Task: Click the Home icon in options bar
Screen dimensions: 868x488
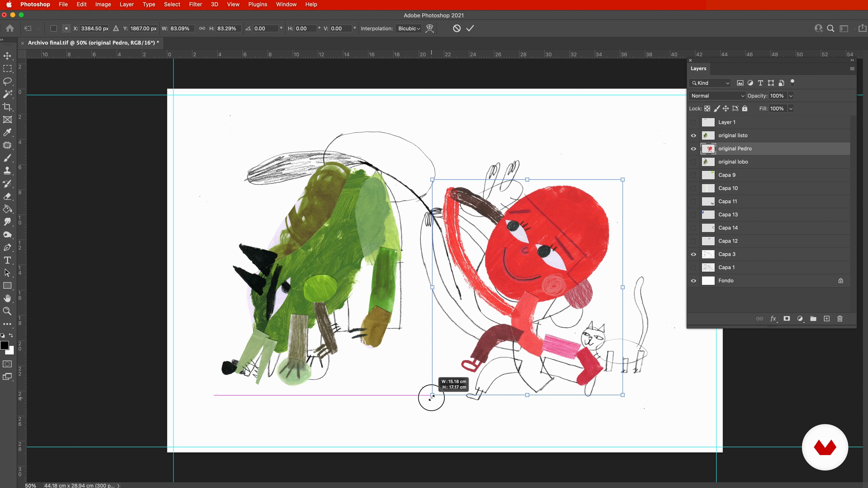Action: (10, 29)
